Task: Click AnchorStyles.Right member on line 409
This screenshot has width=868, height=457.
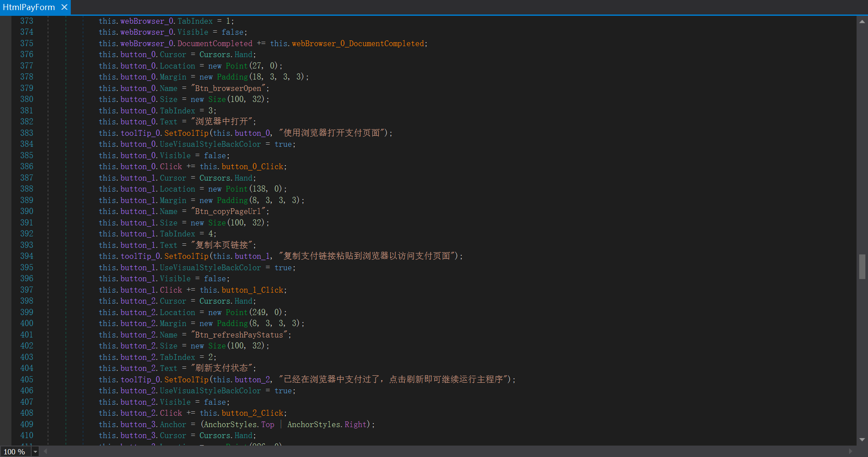Action: (x=355, y=424)
